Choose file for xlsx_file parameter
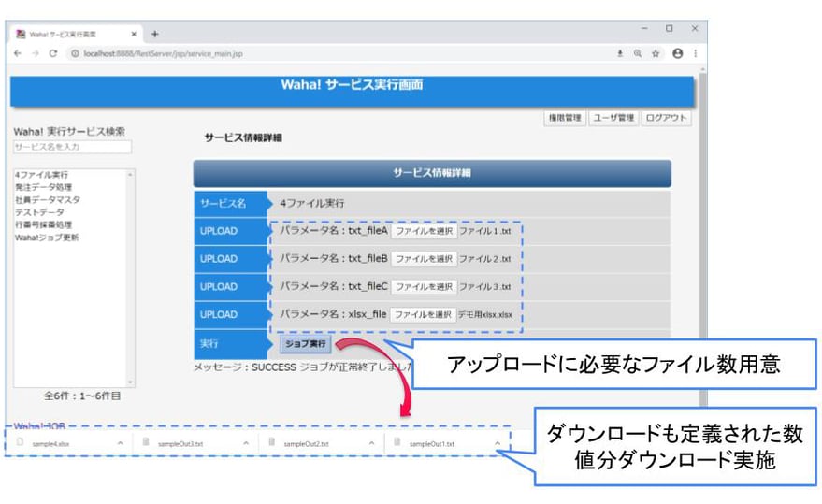The height and width of the screenshot is (504, 822). coord(423,314)
